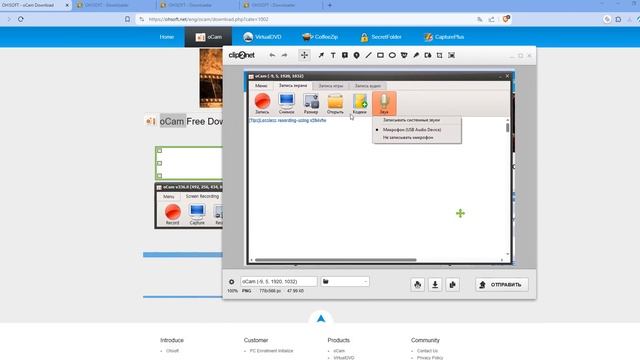Click the blue link text in captured image
Viewport: 640px width, 360px height.
pos(288,120)
